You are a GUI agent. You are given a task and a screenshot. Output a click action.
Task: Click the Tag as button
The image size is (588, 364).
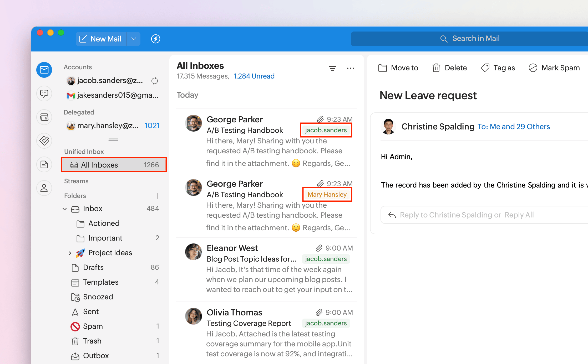(498, 68)
